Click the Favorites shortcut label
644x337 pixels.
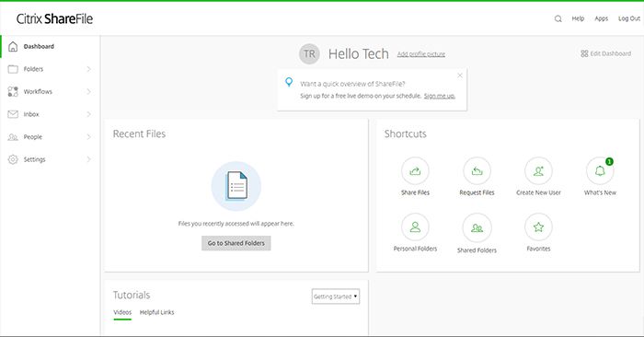[x=538, y=249]
